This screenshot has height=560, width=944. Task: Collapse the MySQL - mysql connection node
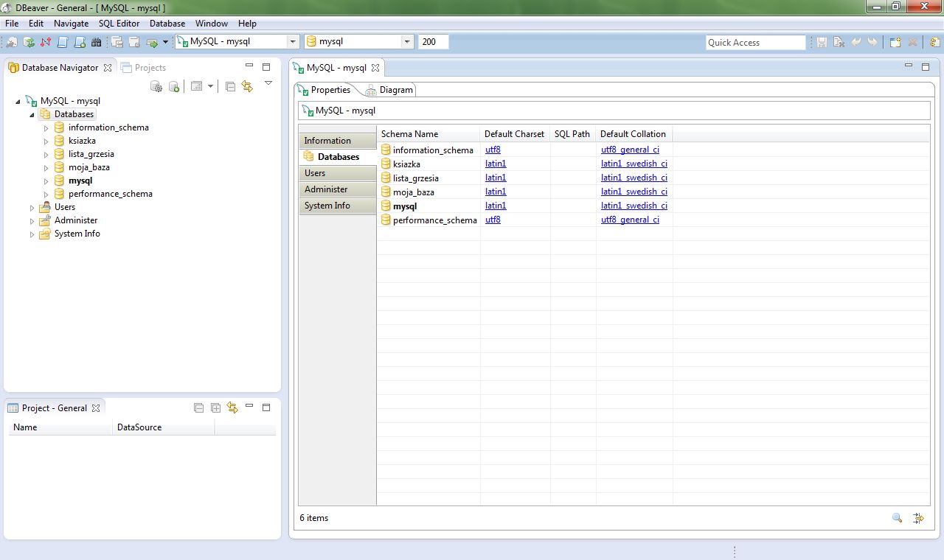(x=18, y=102)
